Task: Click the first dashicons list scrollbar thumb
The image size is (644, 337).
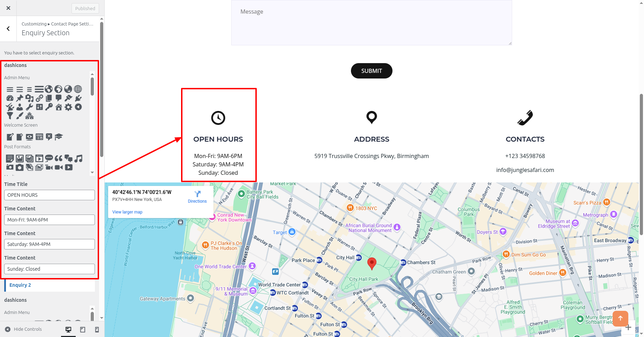Action: coord(92,87)
